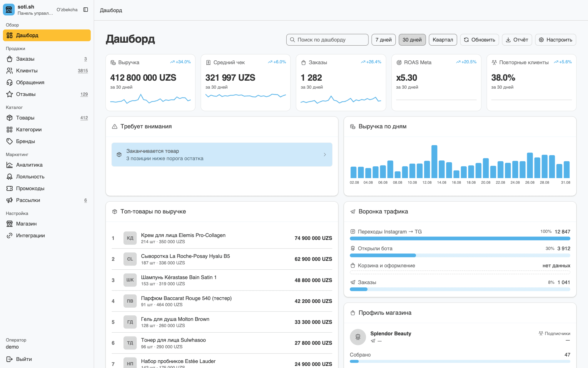Click the Открыли бота progress bar

pyautogui.click(x=460, y=255)
